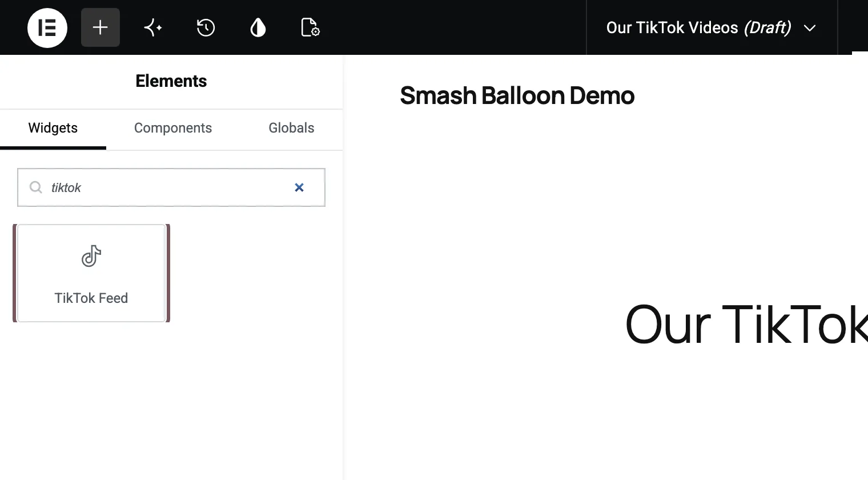Select the Widgets tab
This screenshot has height=480, width=868.
tap(53, 128)
